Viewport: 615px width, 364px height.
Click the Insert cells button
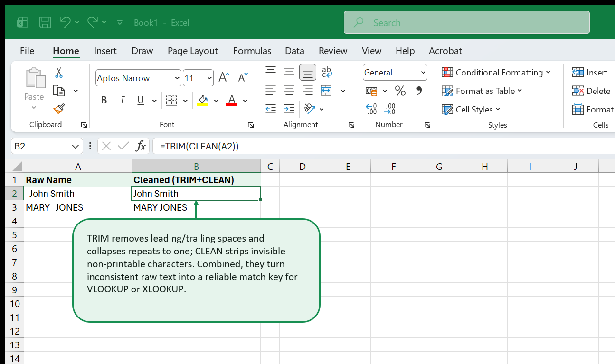(x=590, y=72)
